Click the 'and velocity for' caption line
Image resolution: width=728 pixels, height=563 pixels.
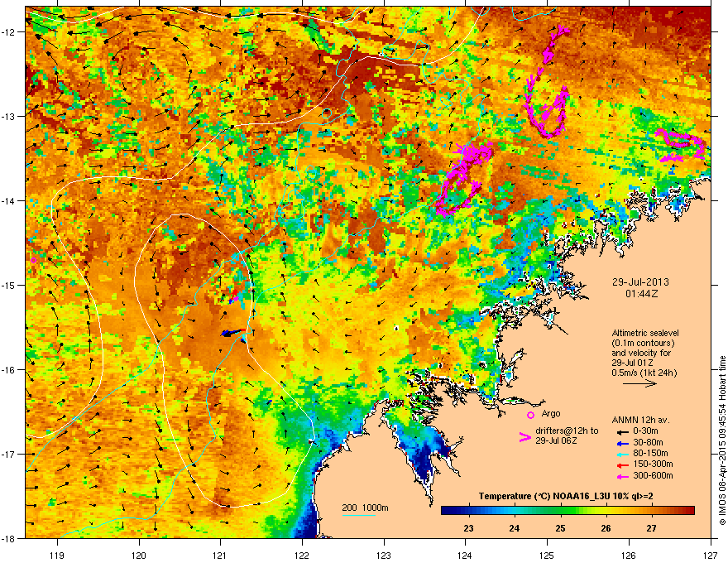[x=641, y=353]
